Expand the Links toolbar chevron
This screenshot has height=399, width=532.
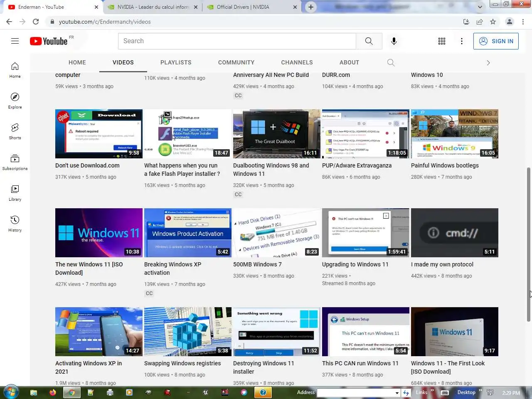432,391
